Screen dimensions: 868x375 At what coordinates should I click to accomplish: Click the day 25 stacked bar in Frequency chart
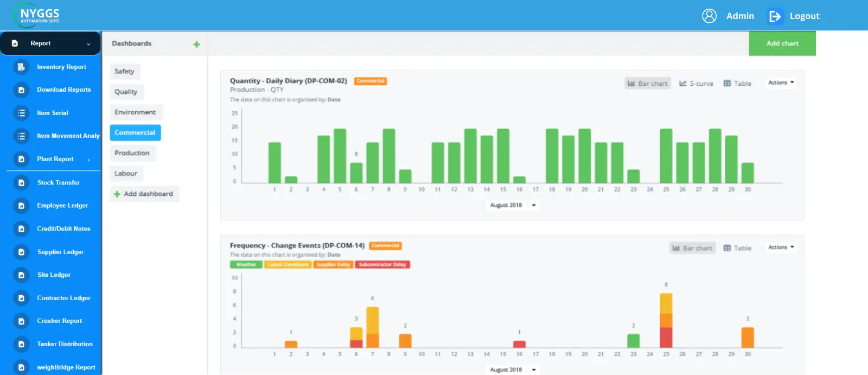pos(666,320)
